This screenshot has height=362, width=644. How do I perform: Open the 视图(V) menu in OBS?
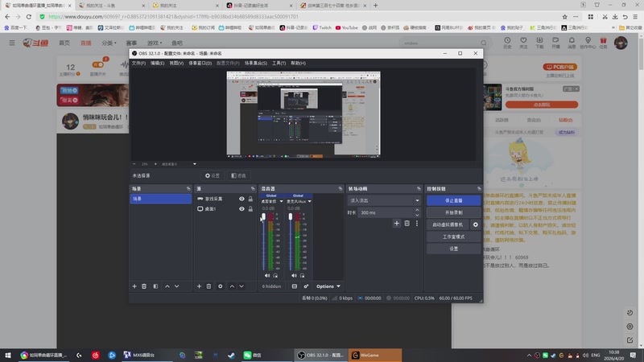click(x=176, y=64)
